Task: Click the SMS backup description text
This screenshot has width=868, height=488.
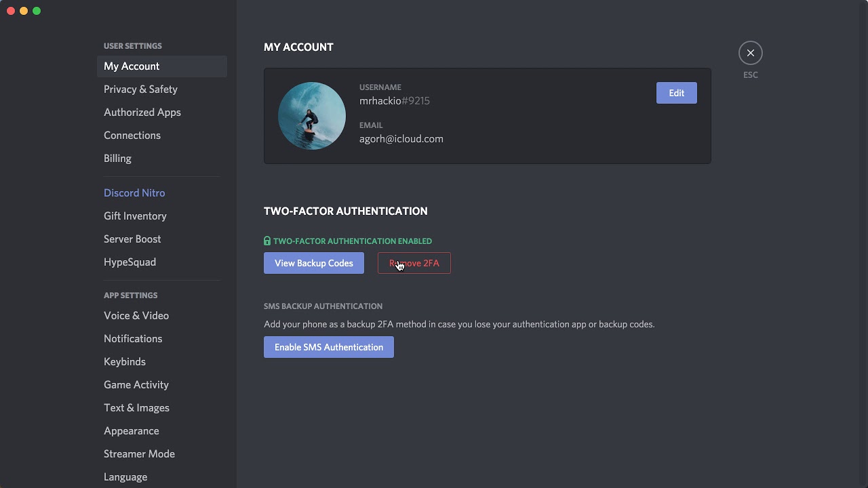Action: click(459, 325)
